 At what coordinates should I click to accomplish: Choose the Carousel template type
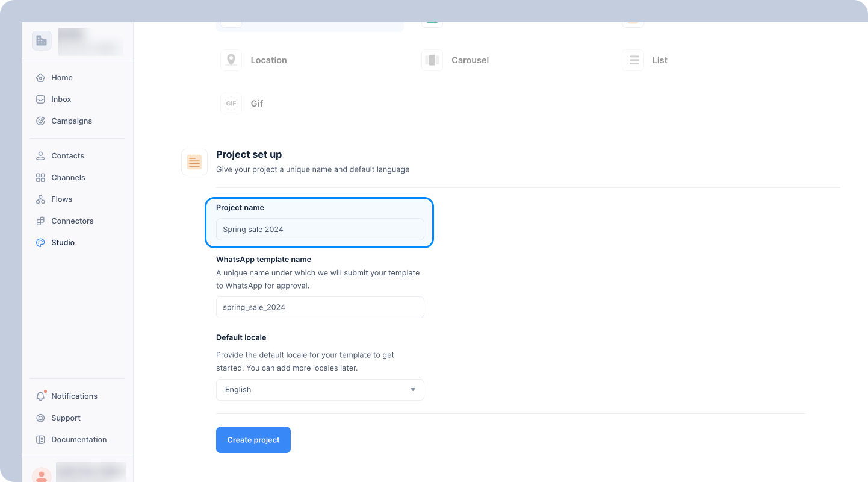455,60
